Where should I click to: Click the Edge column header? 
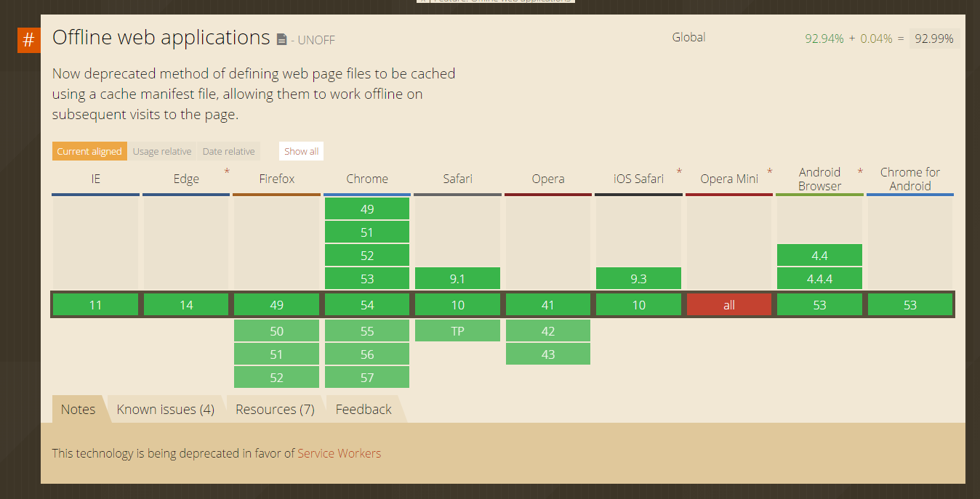point(186,179)
